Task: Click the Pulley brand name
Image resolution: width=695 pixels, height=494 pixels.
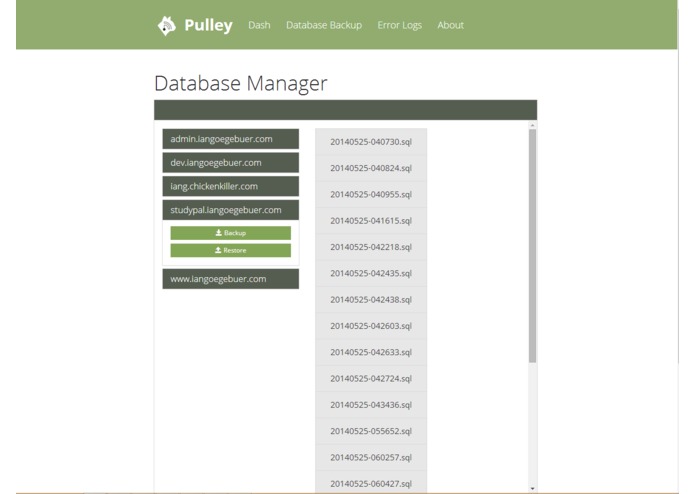Action: pyautogui.click(x=208, y=25)
